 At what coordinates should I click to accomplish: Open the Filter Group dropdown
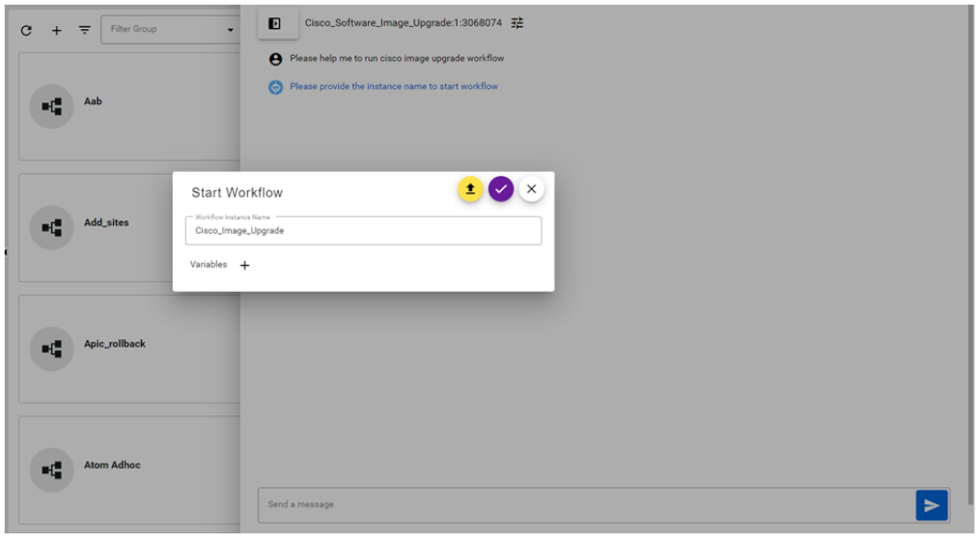(x=170, y=29)
